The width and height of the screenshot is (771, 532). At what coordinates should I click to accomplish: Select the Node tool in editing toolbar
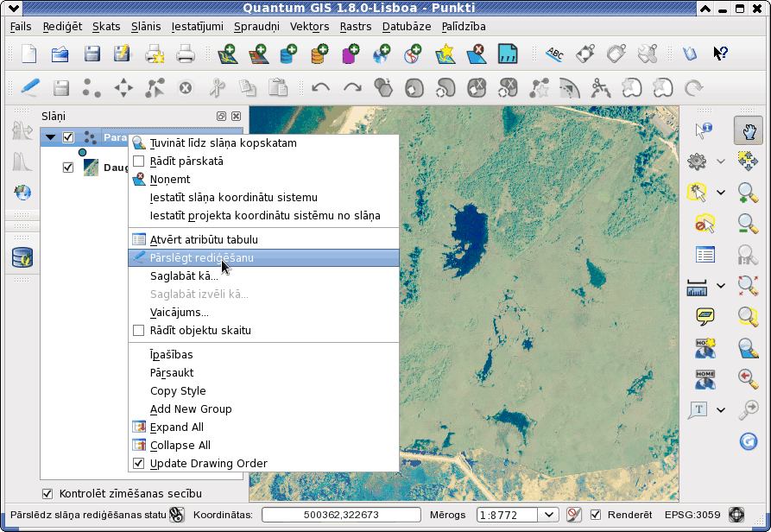[155, 88]
